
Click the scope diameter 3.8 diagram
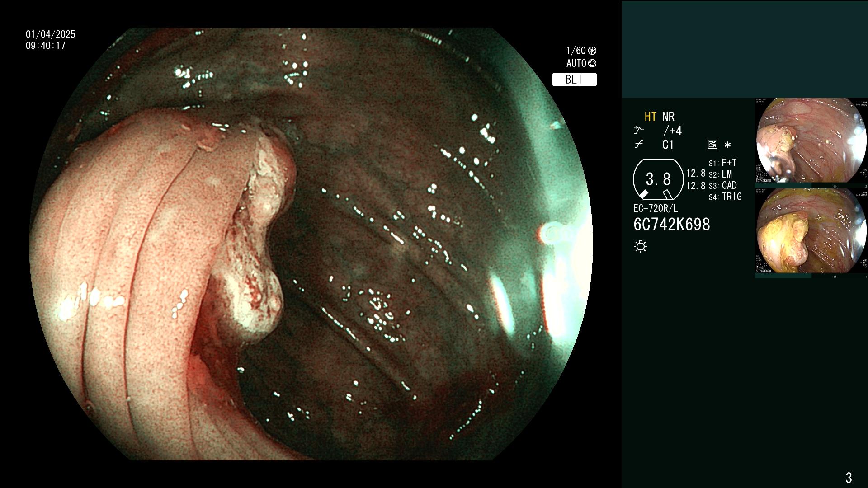pos(658,179)
